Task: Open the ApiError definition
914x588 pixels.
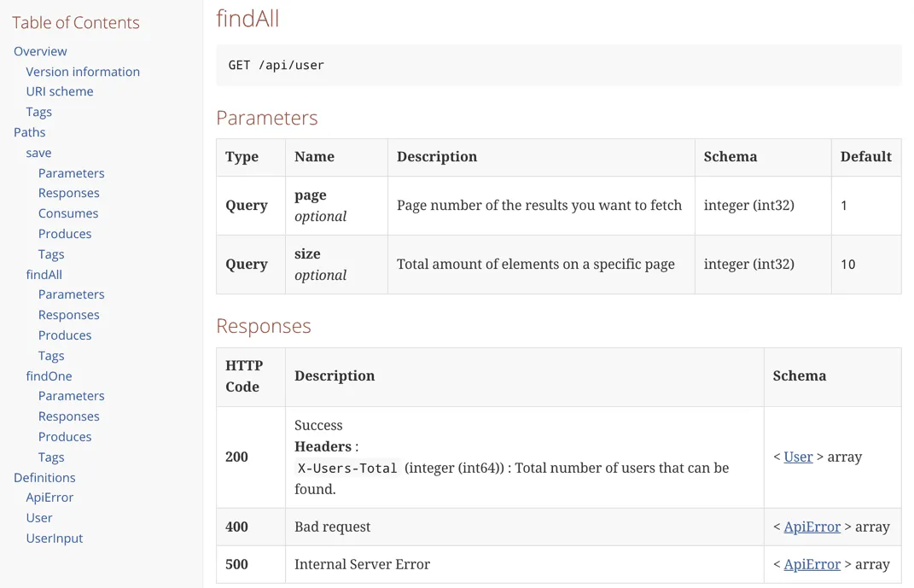Action: [x=49, y=498]
